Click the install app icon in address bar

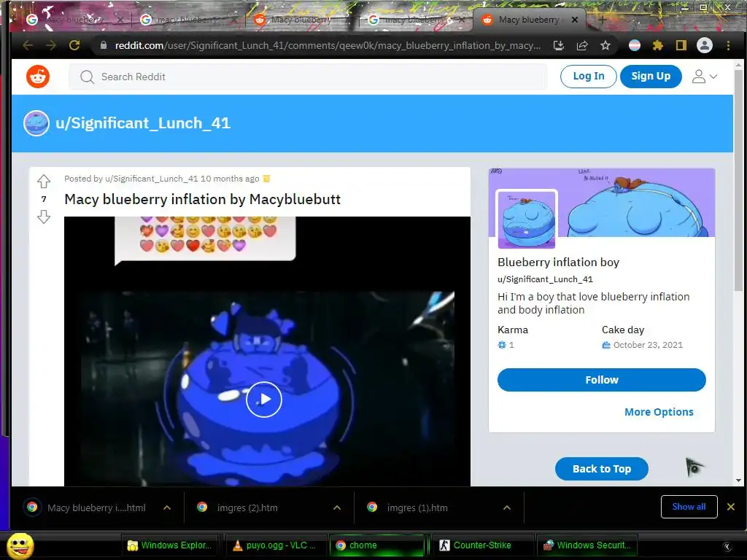(x=559, y=45)
